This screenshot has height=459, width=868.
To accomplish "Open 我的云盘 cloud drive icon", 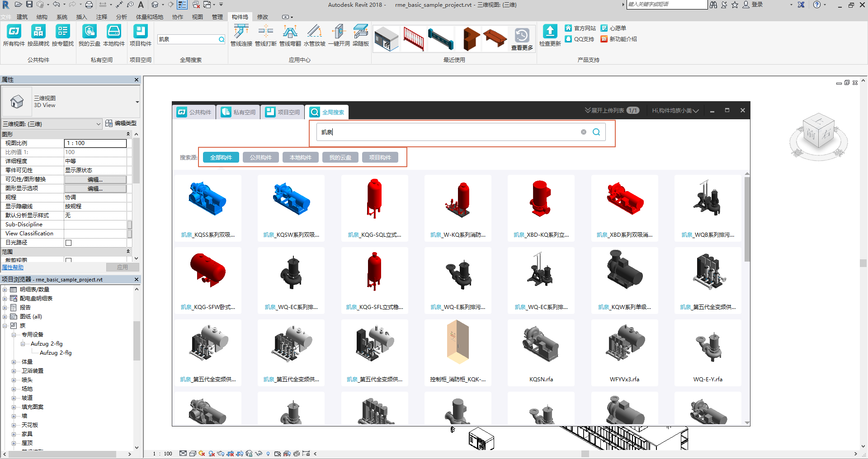I will 90,35.
